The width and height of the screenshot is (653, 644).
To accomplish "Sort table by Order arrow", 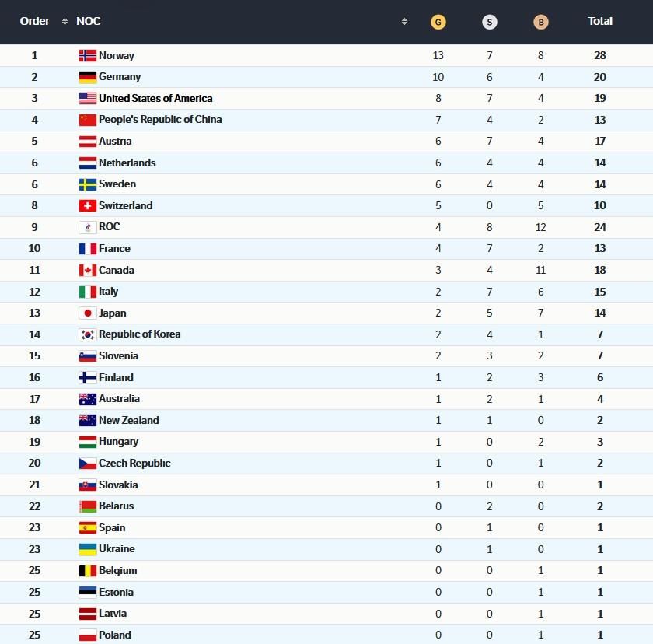I will click(x=65, y=22).
